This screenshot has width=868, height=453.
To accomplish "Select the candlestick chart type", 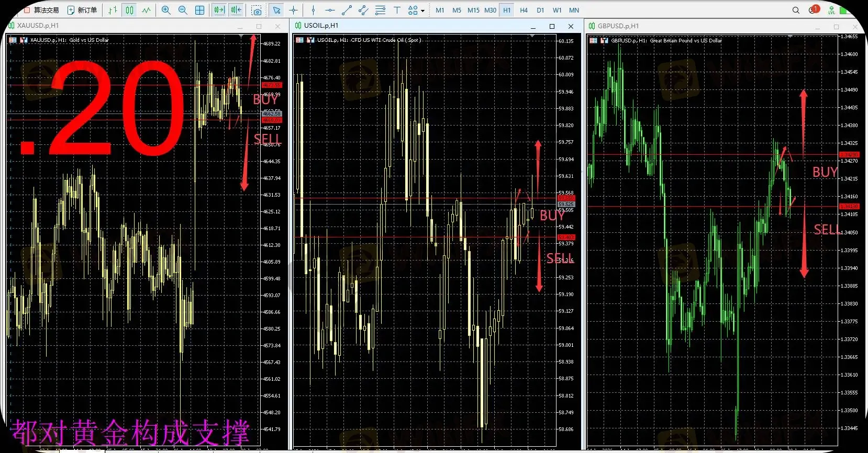I will [x=129, y=10].
